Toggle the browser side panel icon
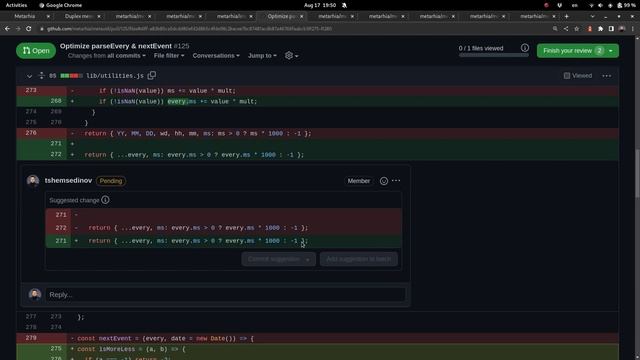The height and width of the screenshot is (360, 640). (611, 29)
